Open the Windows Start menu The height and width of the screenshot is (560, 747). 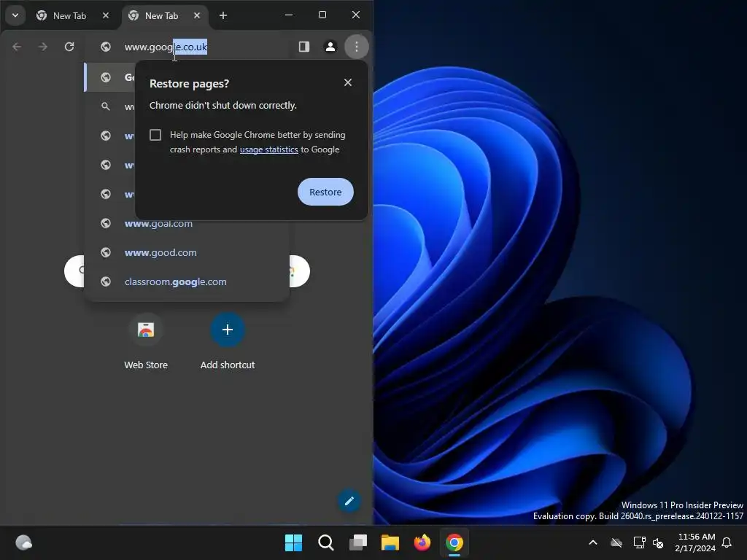tap(293, 542)
